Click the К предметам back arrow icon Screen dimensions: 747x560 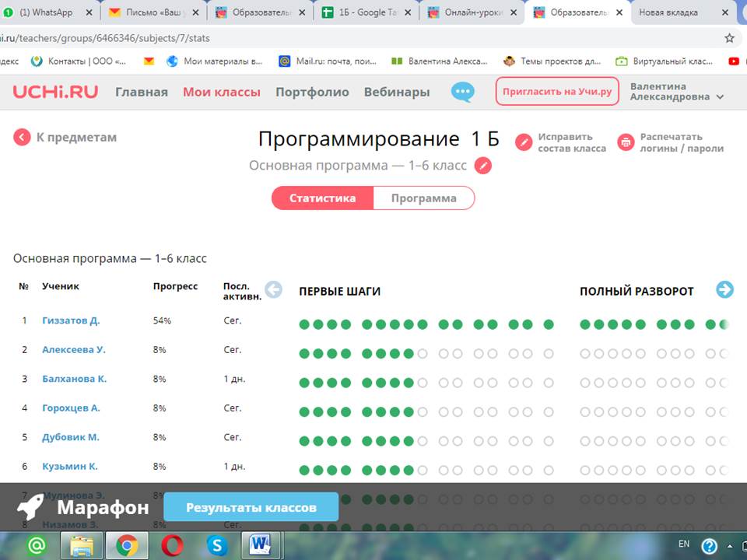point(22,138)
